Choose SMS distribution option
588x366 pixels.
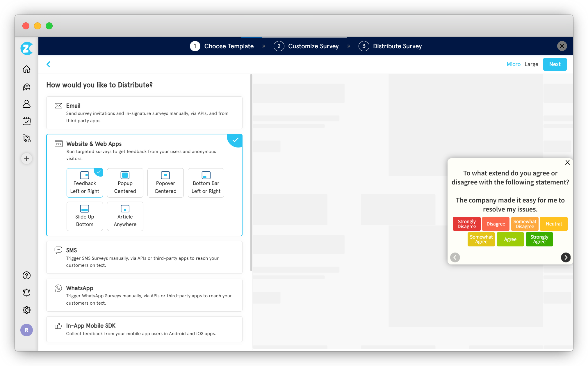[144, 257]
